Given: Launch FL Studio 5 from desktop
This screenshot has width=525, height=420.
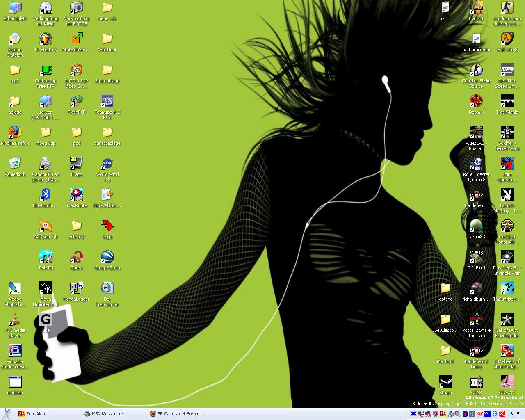Looking at the screenshot, I should (x=46, y=39).
